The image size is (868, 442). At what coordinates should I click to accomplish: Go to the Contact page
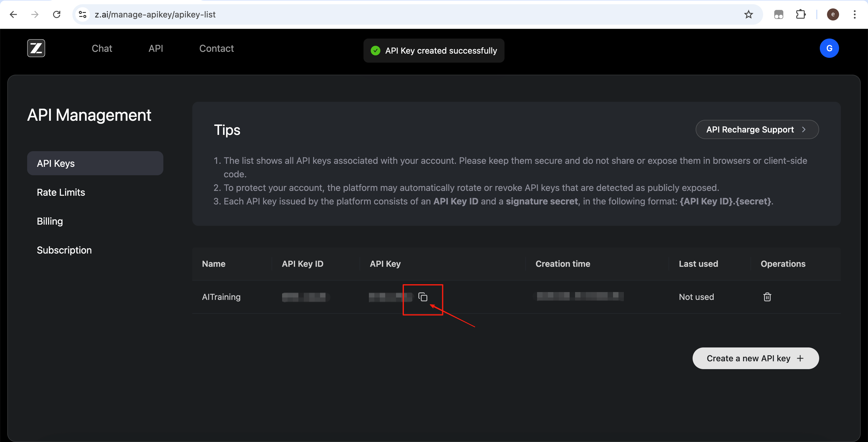(216, 48)
